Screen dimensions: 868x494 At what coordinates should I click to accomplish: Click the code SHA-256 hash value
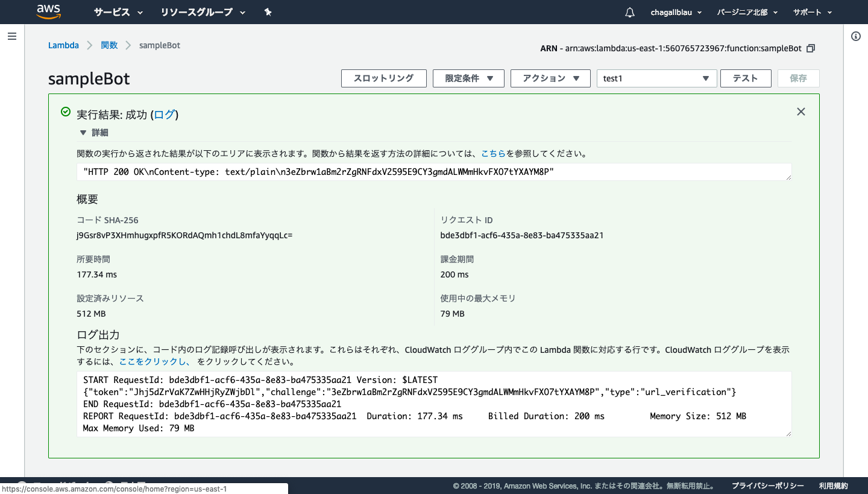184,235
